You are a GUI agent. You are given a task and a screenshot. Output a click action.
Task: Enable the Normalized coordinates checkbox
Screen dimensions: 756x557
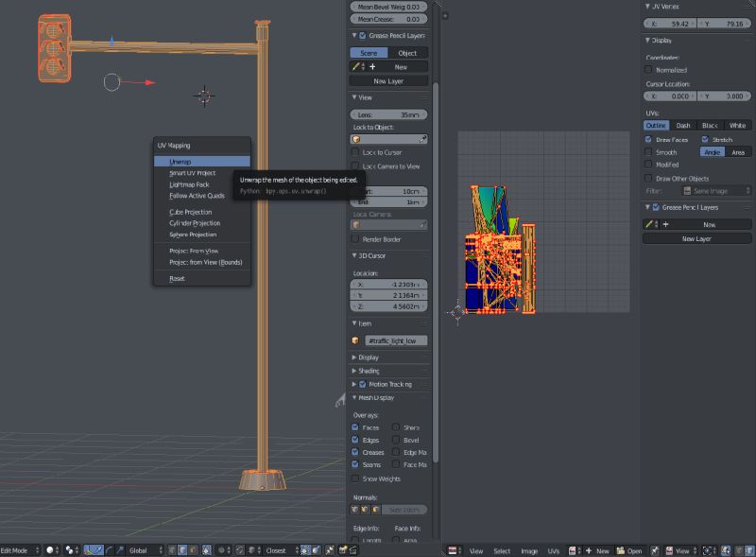(x=648, y=70)
